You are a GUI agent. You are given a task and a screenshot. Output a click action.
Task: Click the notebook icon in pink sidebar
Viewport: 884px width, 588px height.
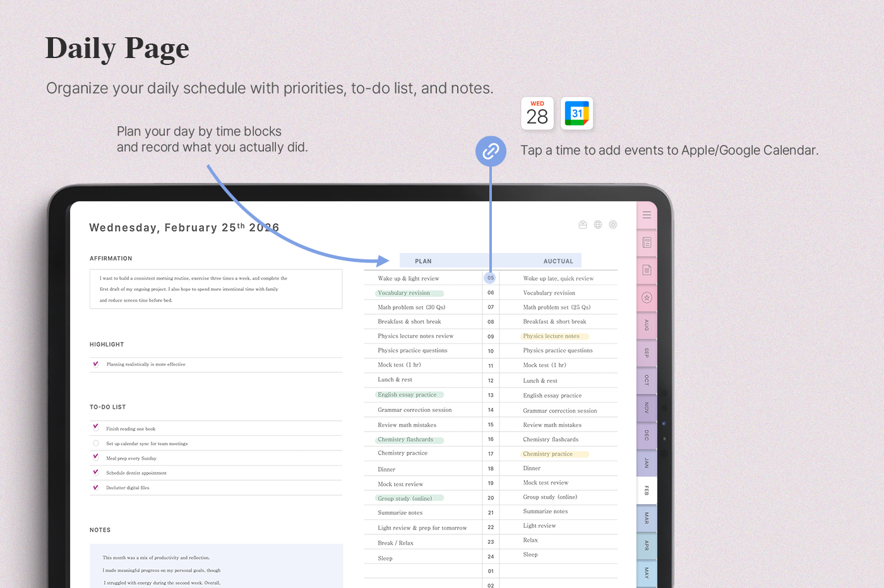[x=647, y=242]
